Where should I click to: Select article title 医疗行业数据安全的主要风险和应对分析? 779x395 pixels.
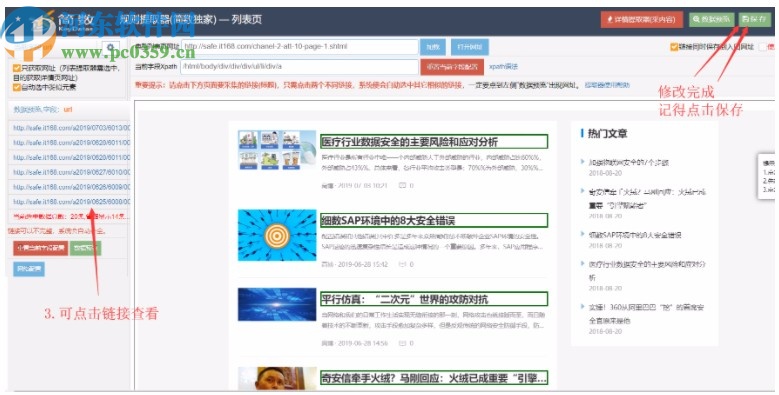[x=434, y=142]
